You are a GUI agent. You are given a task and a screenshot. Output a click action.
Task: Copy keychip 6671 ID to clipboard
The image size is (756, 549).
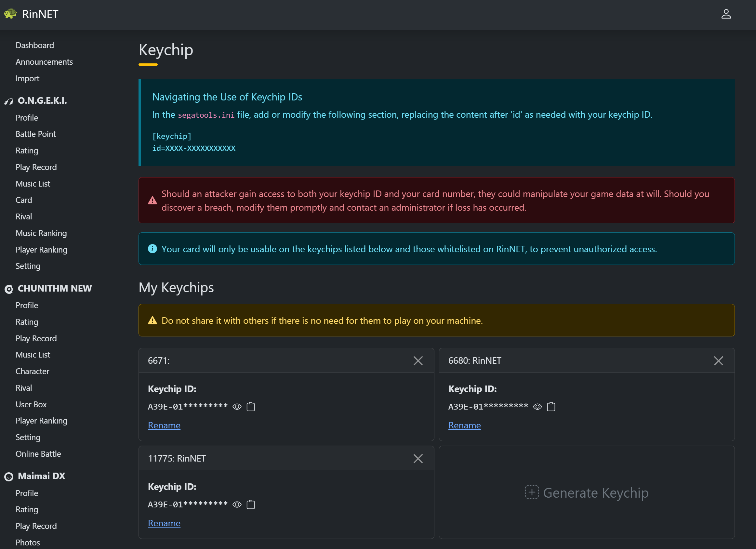251,406
